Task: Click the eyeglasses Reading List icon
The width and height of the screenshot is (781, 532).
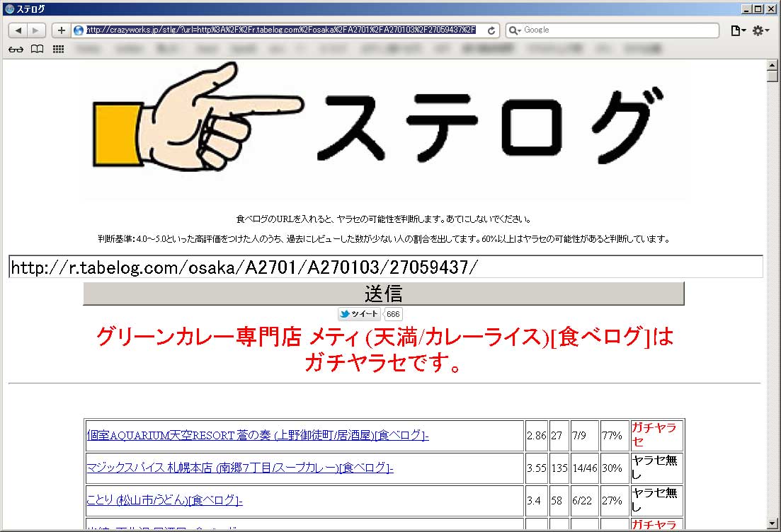Action: 15,49
